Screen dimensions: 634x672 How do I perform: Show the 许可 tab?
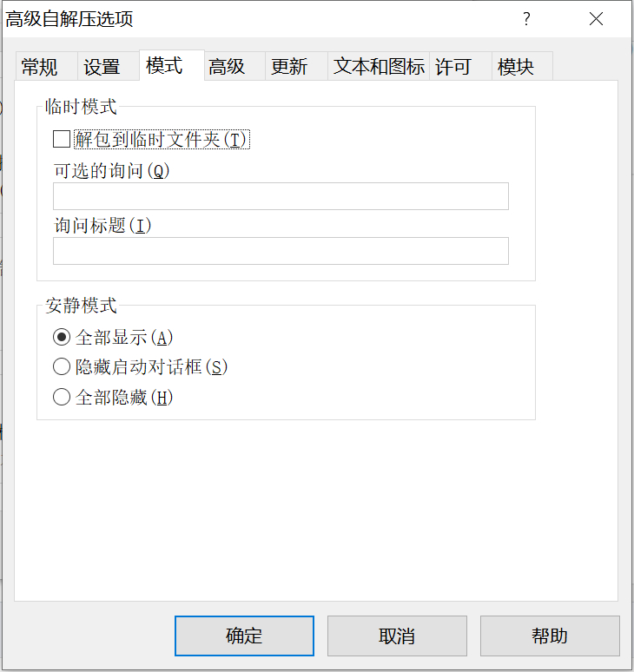453,67
